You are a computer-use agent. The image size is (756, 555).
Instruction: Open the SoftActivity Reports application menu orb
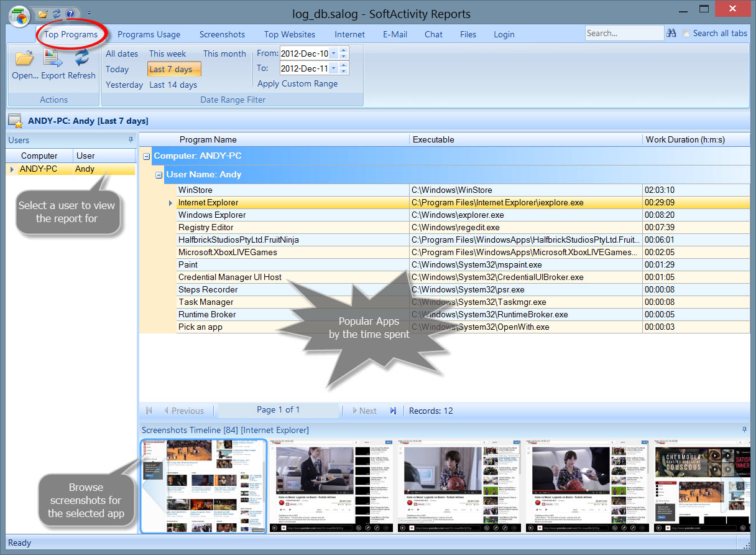pos(21,17)
